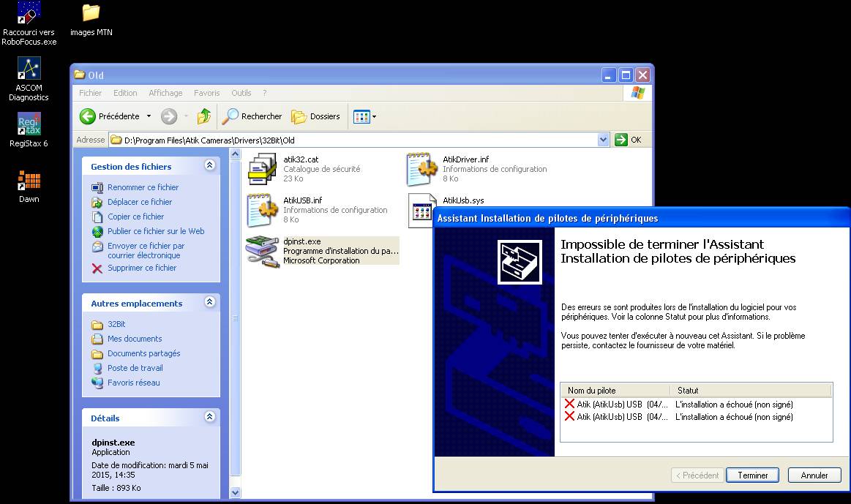This screenshot has width=851, height=504.
Task: Open the Affichage menu
Action: coord(165,93)
